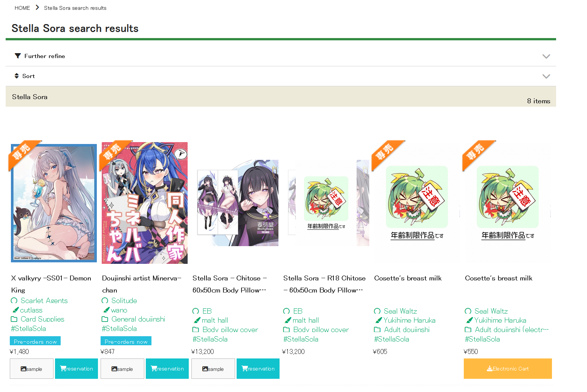Open the Further refine panel label
The width and height of the screenshot is (587, 392).
tap(44, 56)
